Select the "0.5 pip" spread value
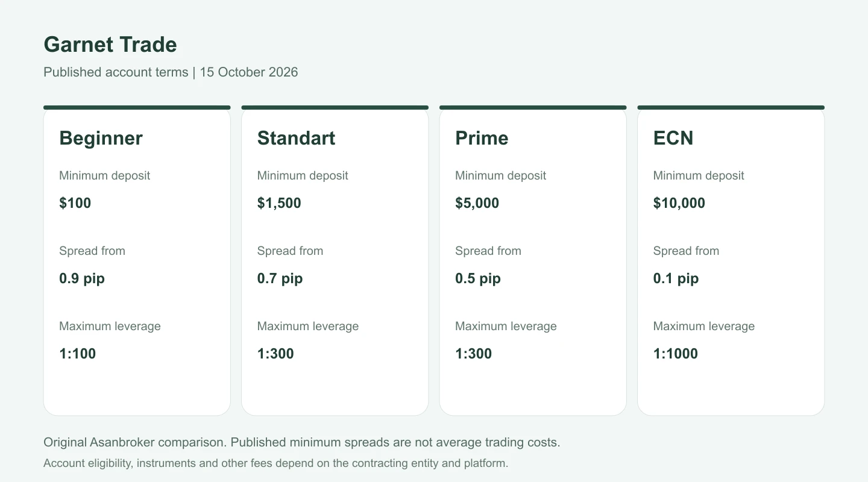This screenshot has width=868, height=482. point(478,278)
